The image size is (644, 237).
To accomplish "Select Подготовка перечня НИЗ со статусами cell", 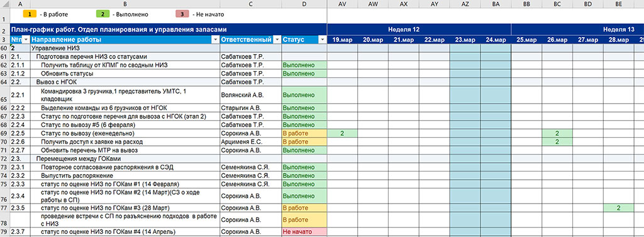I will 125,57.
